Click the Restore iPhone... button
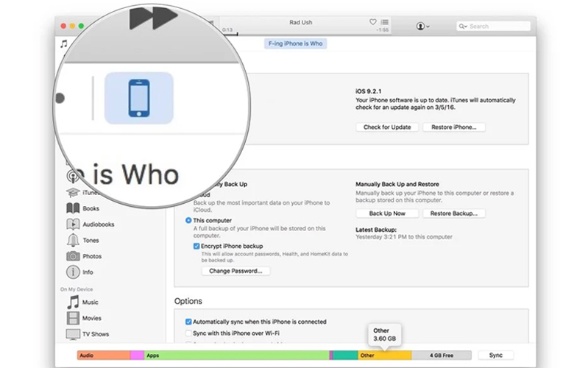This screenshot has height=368, width=588. 454,127
